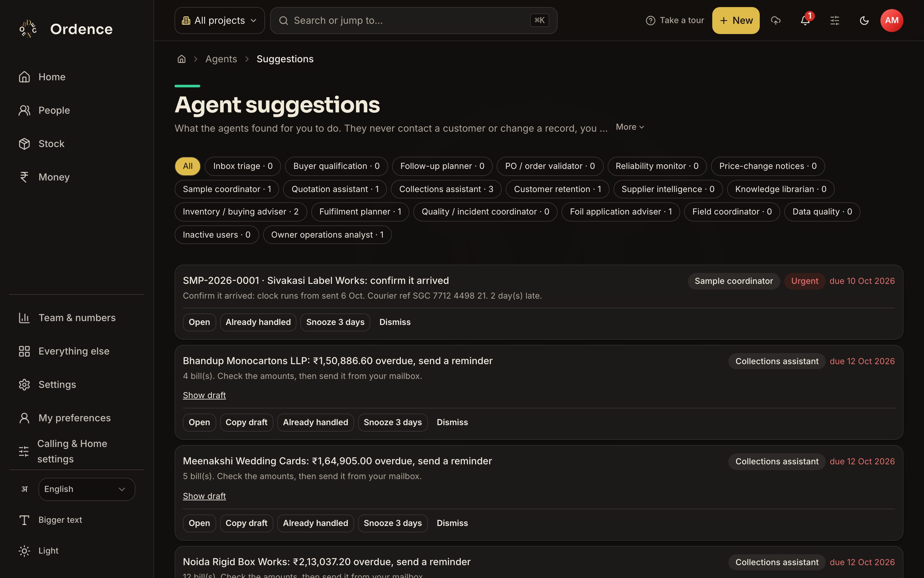Viewport: 924px width, 578px height.
Task: Filter by Foil application adviser · 1
Action: pos(620,212)
